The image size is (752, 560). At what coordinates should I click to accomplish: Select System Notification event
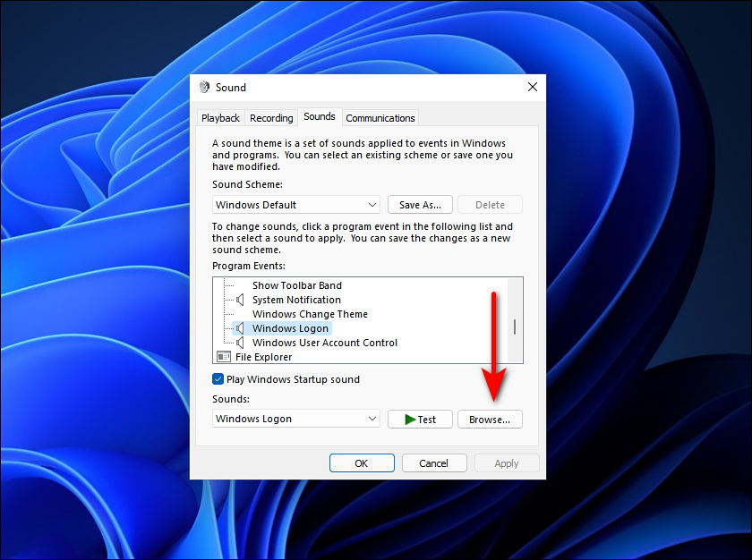[x=296, y=300]
